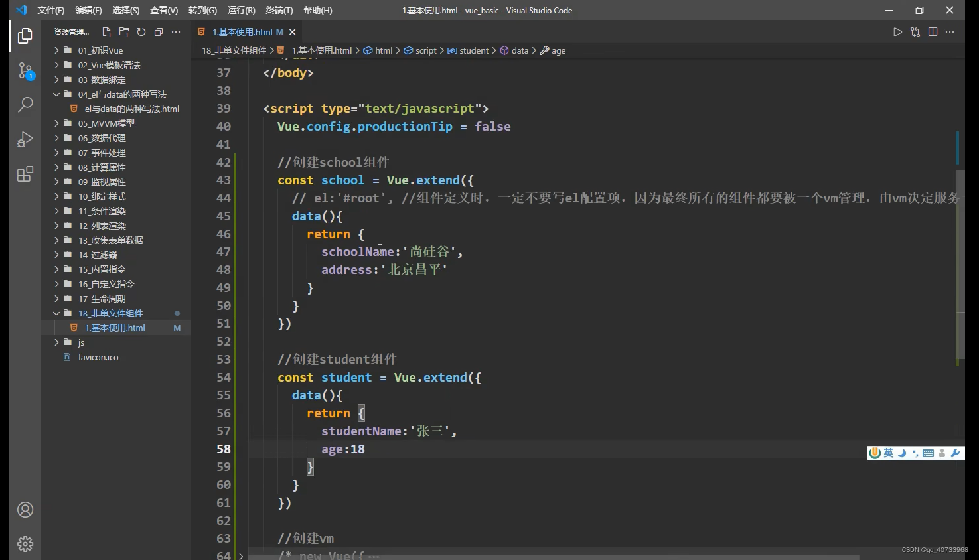Click the New Folder icon in explorer

(x=124, y=32)
